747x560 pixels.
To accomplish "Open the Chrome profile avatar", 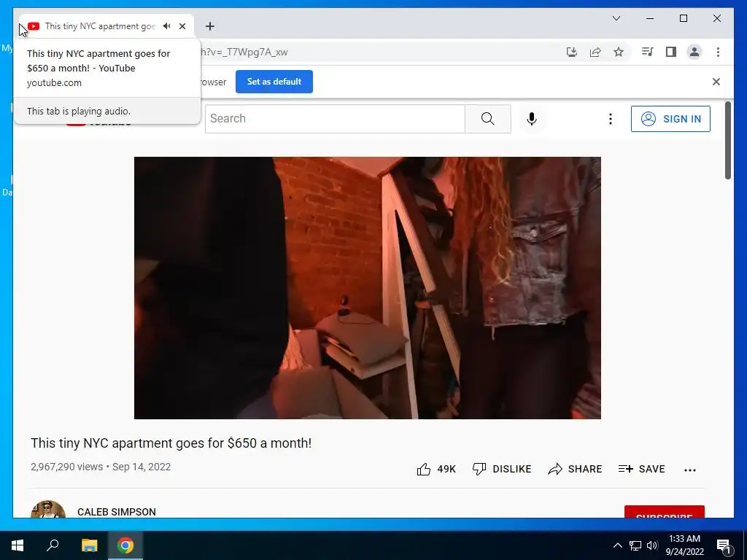I will [x=694, y=52].
